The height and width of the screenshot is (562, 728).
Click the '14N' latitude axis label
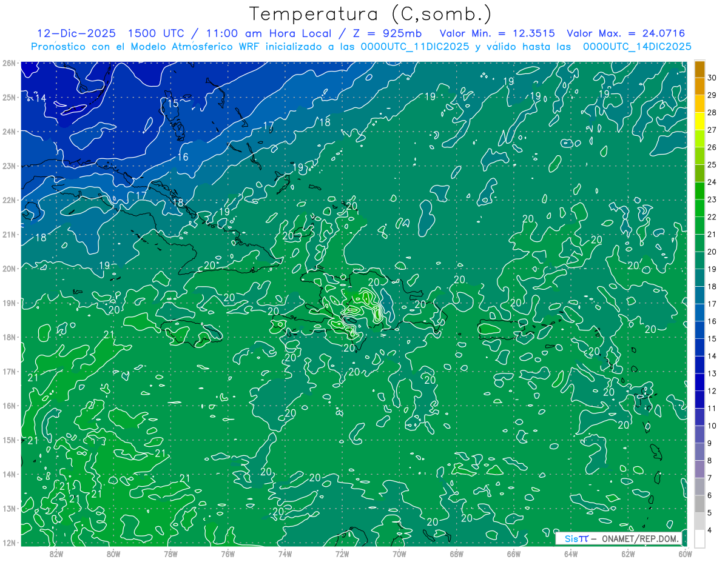click(8, 474)
